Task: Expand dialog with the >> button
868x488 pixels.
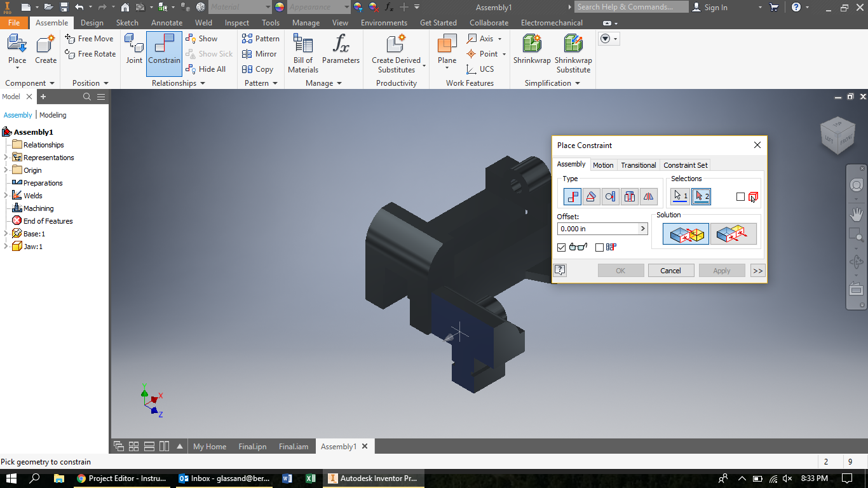Action: (757, 271)
